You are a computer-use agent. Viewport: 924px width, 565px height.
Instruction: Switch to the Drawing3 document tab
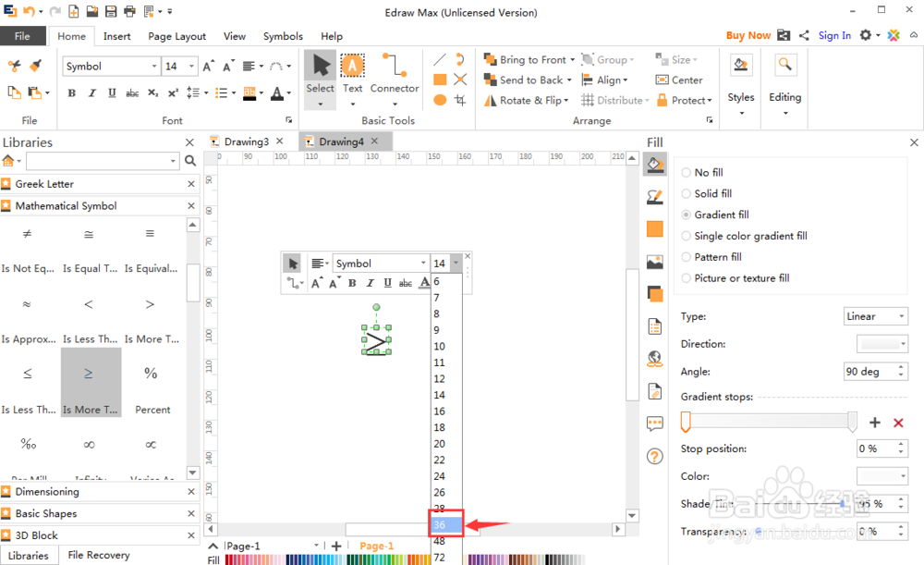click(247, 141)
